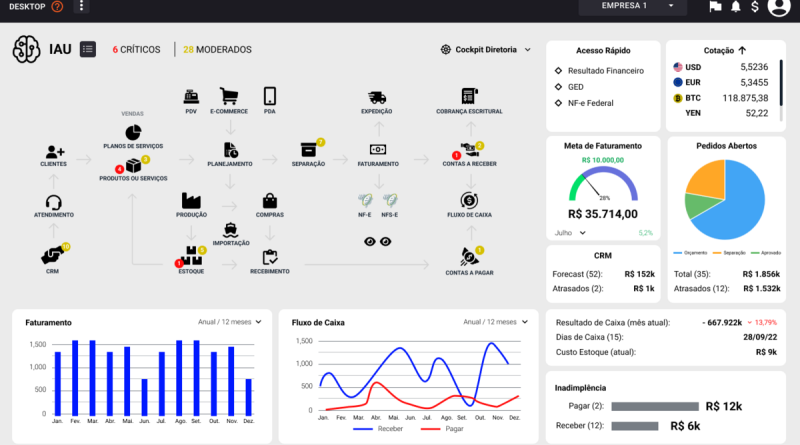Open the Planejamento module icon
The image size is (800, 445).
231,150
